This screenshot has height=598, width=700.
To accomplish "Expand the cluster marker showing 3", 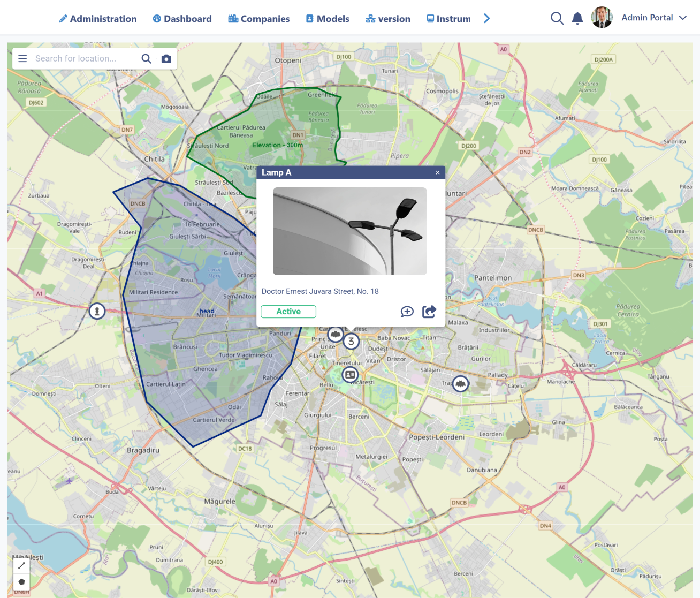I will pyautogui.click(x=351, y=341).
